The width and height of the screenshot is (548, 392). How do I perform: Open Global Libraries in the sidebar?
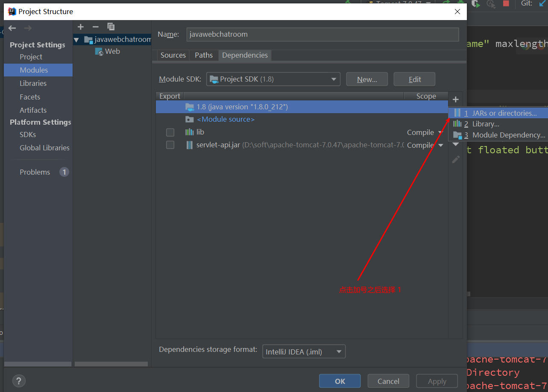44,148
